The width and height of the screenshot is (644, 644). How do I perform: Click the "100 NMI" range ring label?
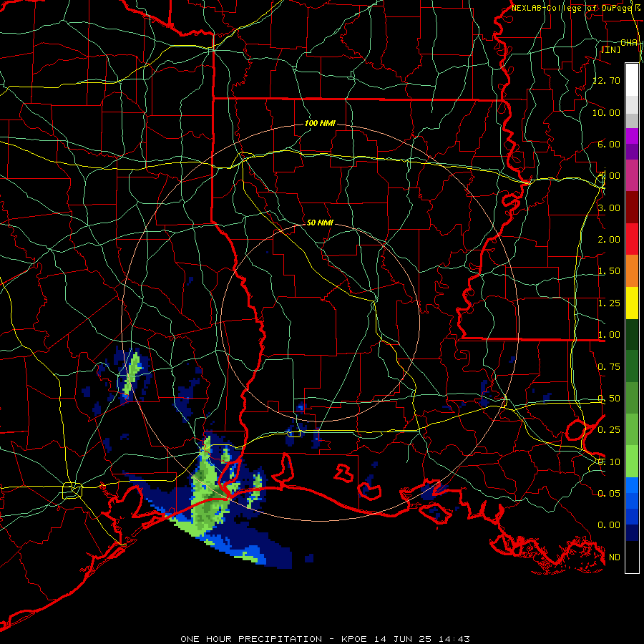(320, 123)
